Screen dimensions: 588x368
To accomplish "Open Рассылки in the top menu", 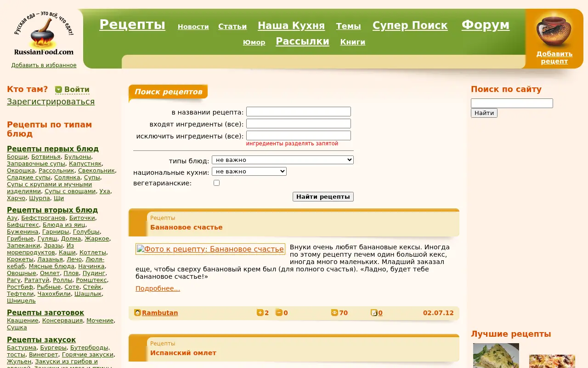I will pyautogui.click(x=302, y=41).
